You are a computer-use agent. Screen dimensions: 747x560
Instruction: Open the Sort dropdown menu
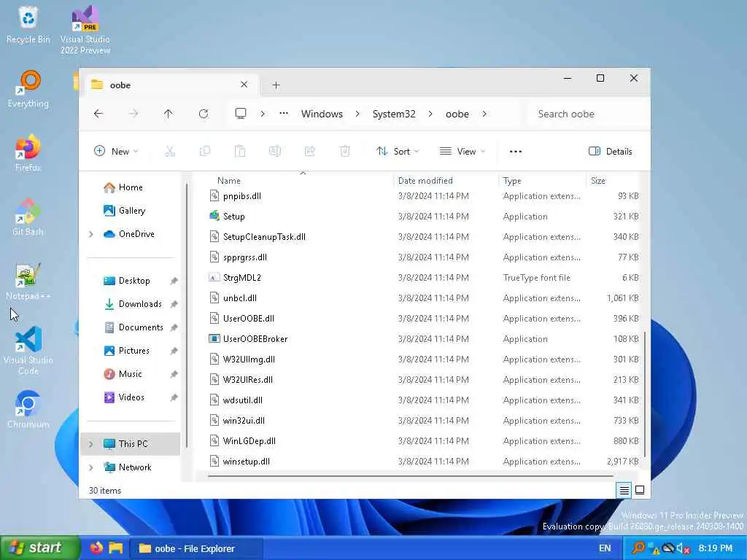pos(398,152)
